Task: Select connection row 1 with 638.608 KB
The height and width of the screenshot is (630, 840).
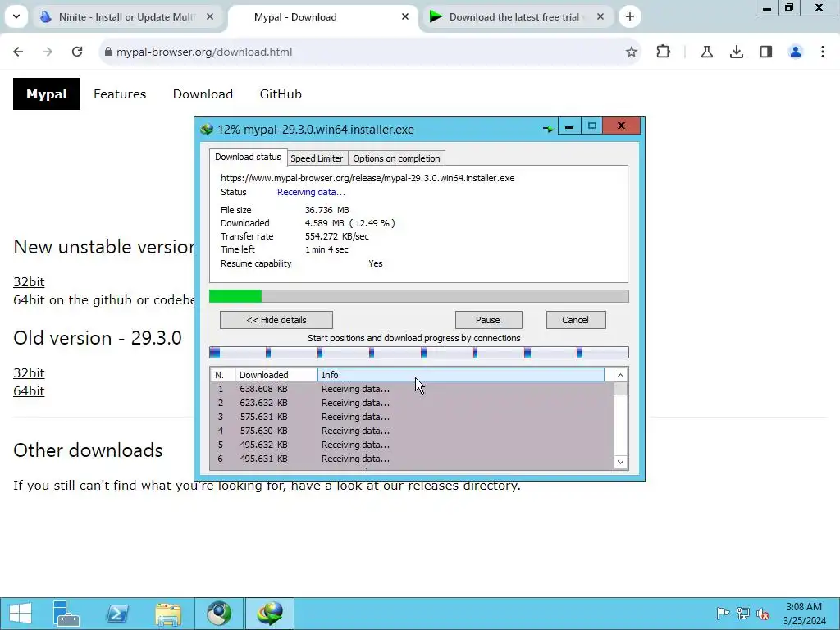Action: (412, 389)
